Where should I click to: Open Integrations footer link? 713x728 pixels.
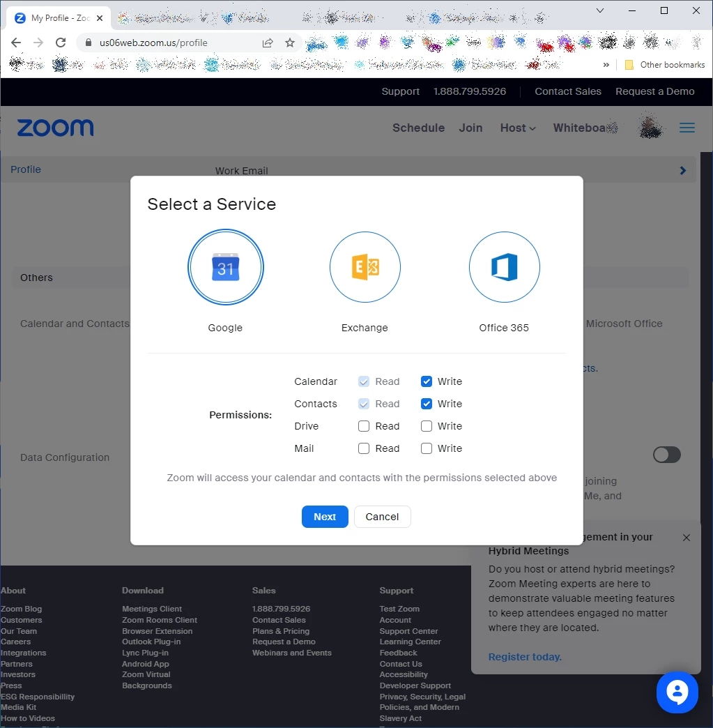tap(23, 653)
